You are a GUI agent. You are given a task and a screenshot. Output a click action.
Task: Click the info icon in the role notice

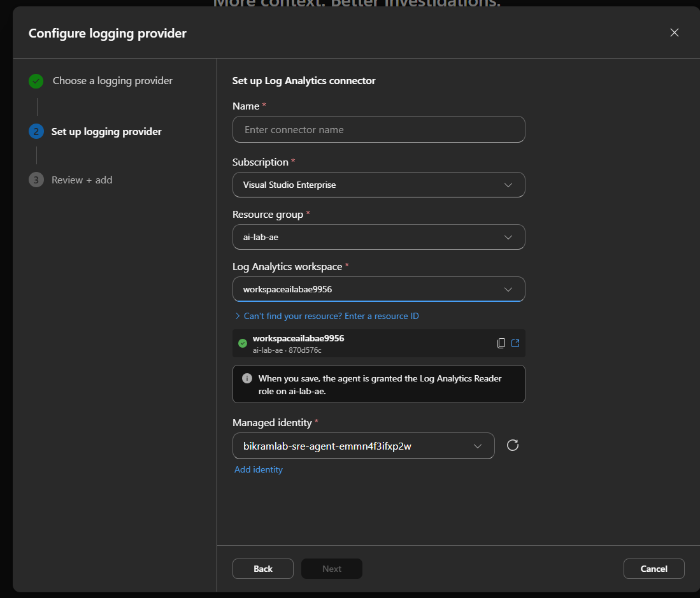(247, 378)
